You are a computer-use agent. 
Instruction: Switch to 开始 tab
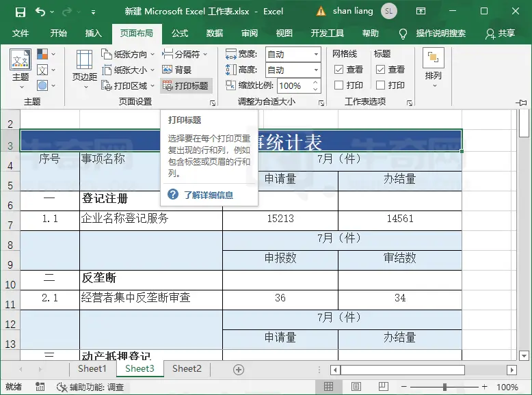58,33
